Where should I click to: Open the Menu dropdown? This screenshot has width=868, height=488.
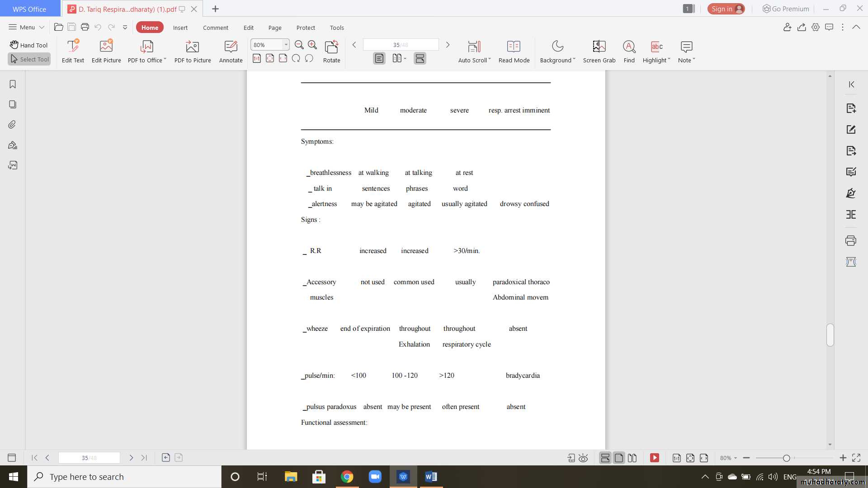tap(27, 27)
